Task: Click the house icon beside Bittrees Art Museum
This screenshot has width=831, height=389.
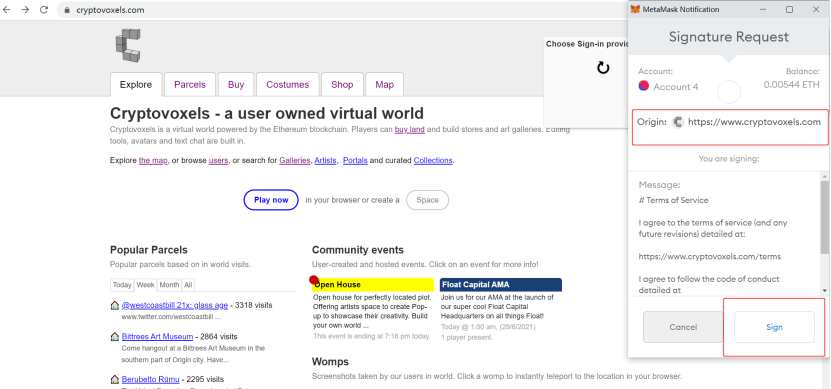Action: 114,337
